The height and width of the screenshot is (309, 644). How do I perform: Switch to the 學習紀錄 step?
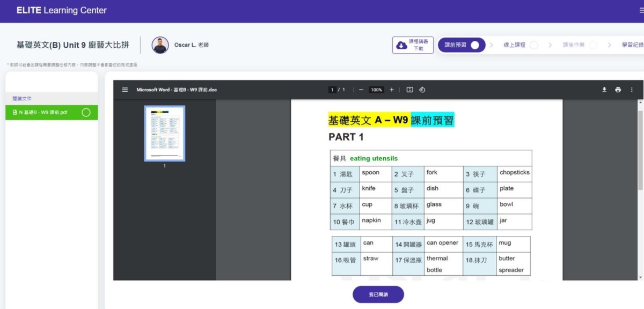point(632,45)
